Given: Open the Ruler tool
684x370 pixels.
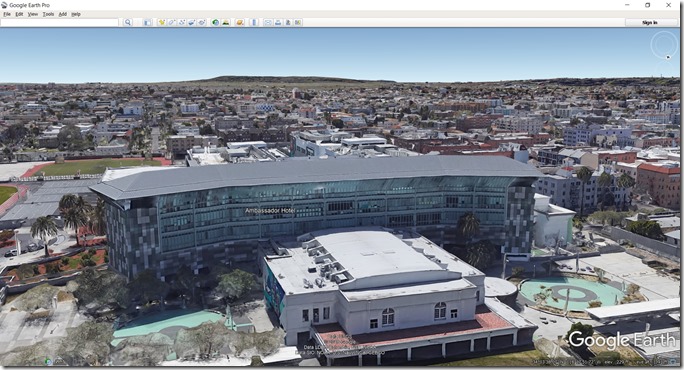Looking at the screenshot, I should [254, 22].
